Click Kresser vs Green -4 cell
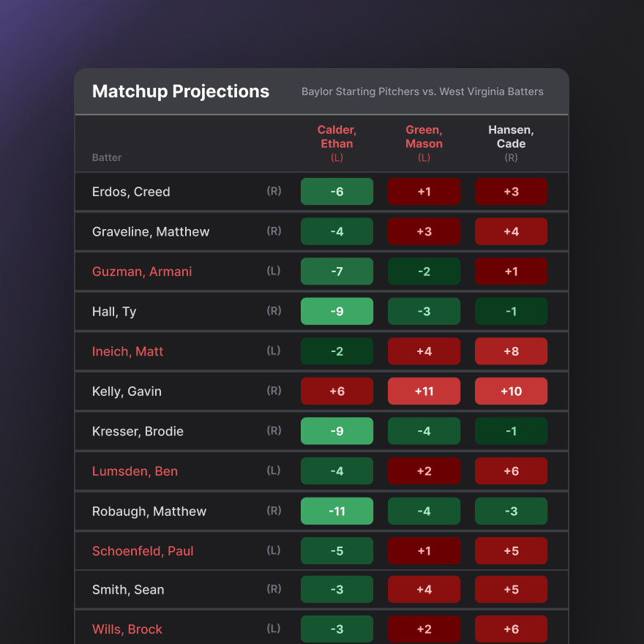The image size is (644, 644). (424, 432)
